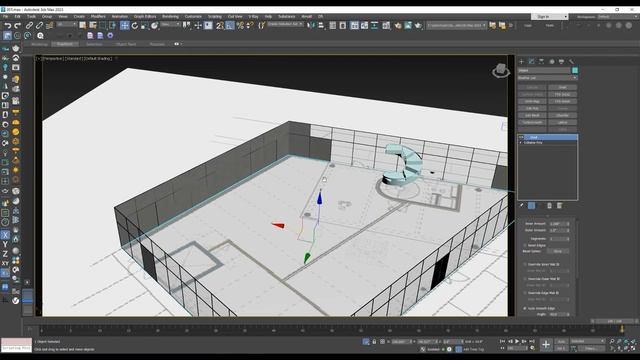Screen dimensions: 640x360
Task: Click the Pin Stack icon below modifier list
Action: pos(522,206)
